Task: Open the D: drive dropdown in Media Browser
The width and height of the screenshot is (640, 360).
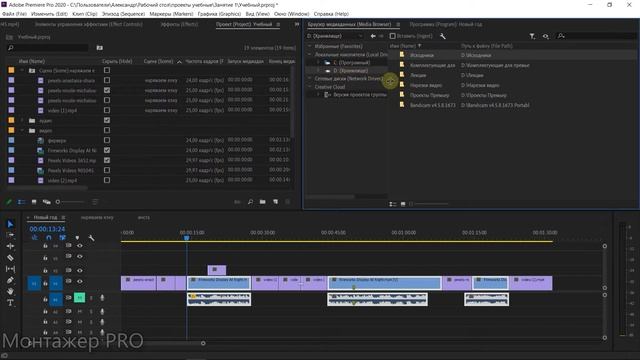Action: (x=335, y=36)
